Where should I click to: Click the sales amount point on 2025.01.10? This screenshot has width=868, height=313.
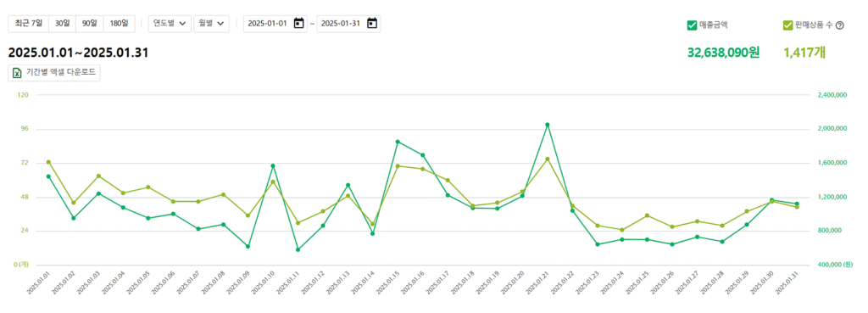[273, 165]
